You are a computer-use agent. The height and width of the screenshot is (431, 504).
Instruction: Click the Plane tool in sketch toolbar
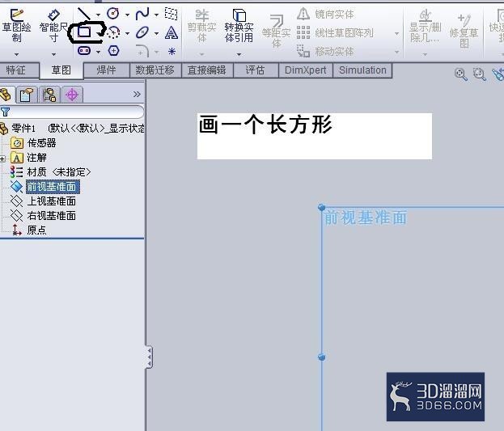point(171,14)
